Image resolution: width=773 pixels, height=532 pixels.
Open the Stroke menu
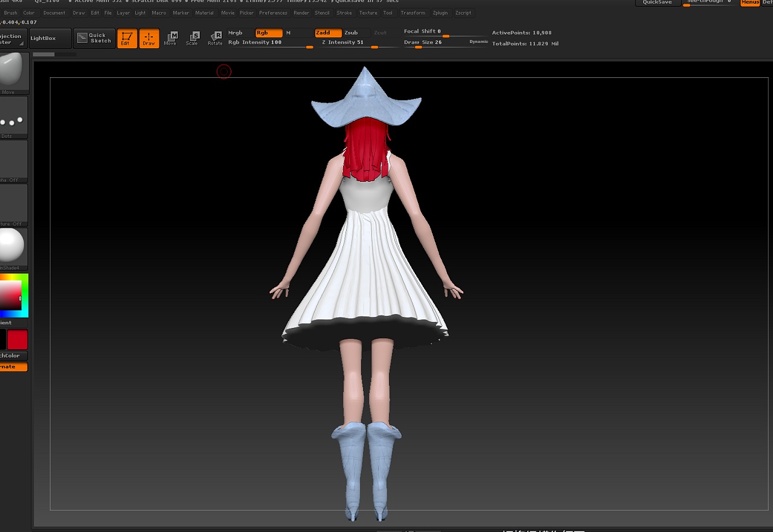[344, 13]
